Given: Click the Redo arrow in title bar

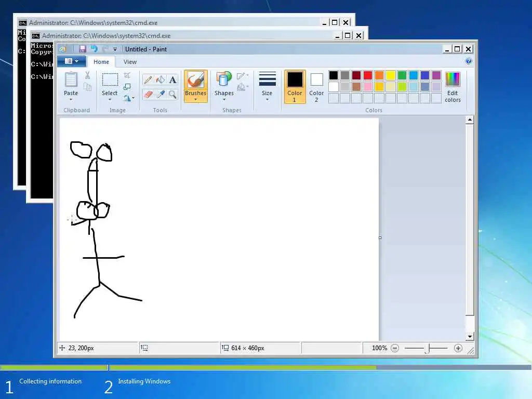Looking at the screenshot, I should coord(105,49).
